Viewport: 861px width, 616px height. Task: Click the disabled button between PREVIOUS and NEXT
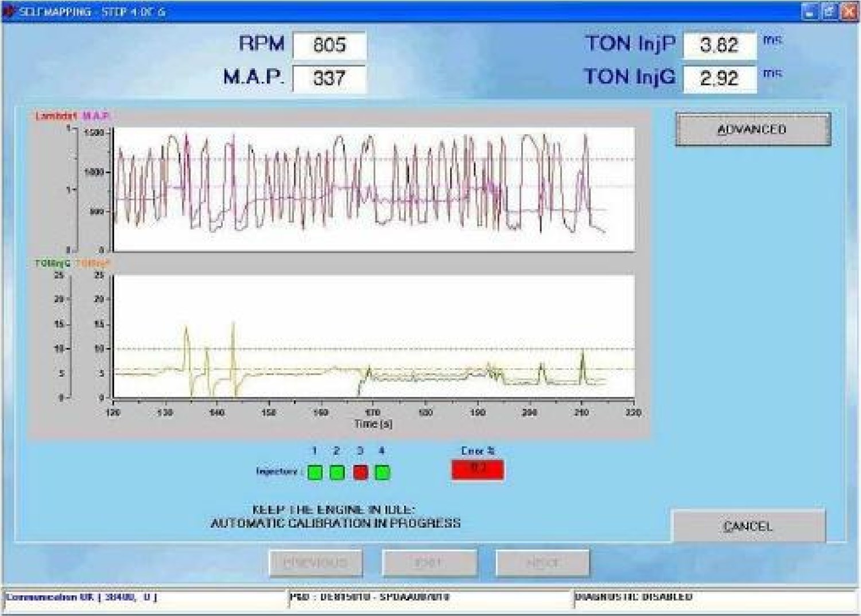429,563
